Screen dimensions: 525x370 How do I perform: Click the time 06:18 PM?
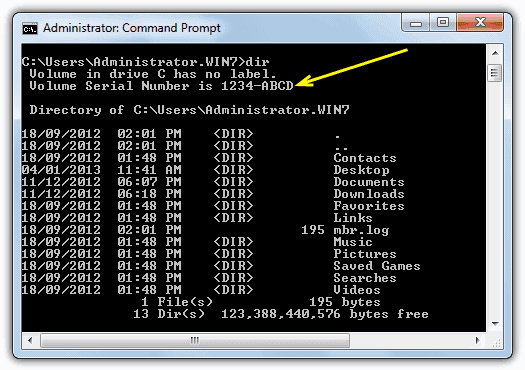pos(149,194)
